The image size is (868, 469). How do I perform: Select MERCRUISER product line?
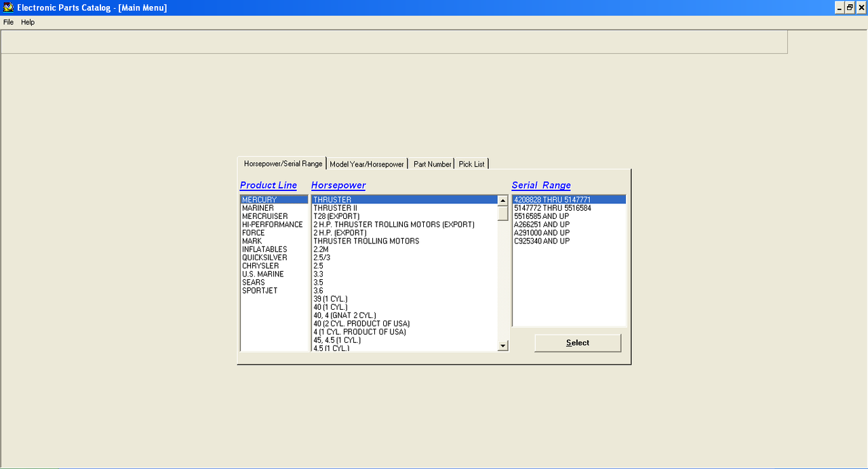tap(274, 216)
